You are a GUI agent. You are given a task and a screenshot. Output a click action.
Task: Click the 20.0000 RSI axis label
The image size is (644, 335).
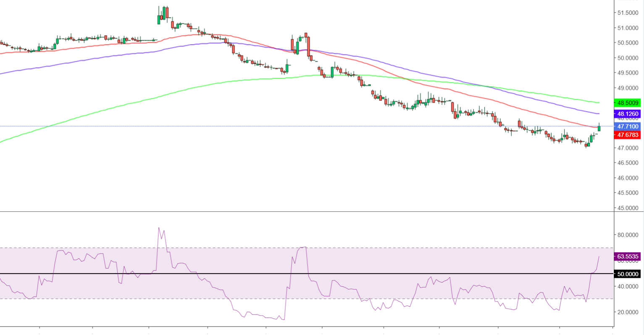[628, 312]
